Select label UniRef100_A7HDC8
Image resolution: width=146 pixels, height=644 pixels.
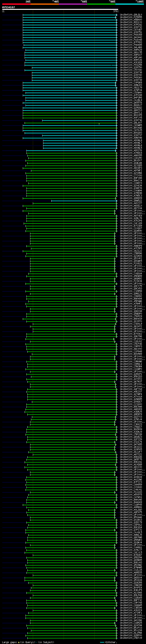click(x=131, y=153)
